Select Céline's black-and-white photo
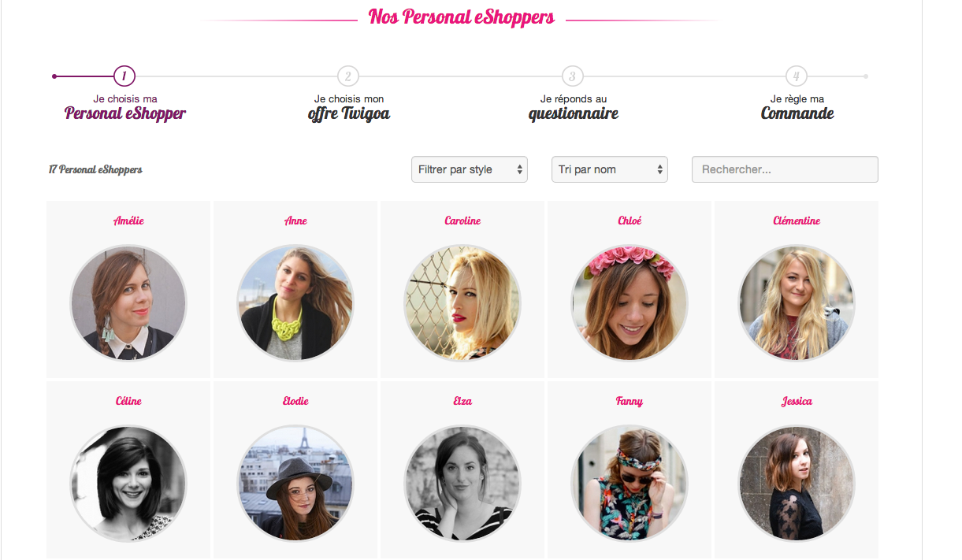962x560 pixels. 128,484
